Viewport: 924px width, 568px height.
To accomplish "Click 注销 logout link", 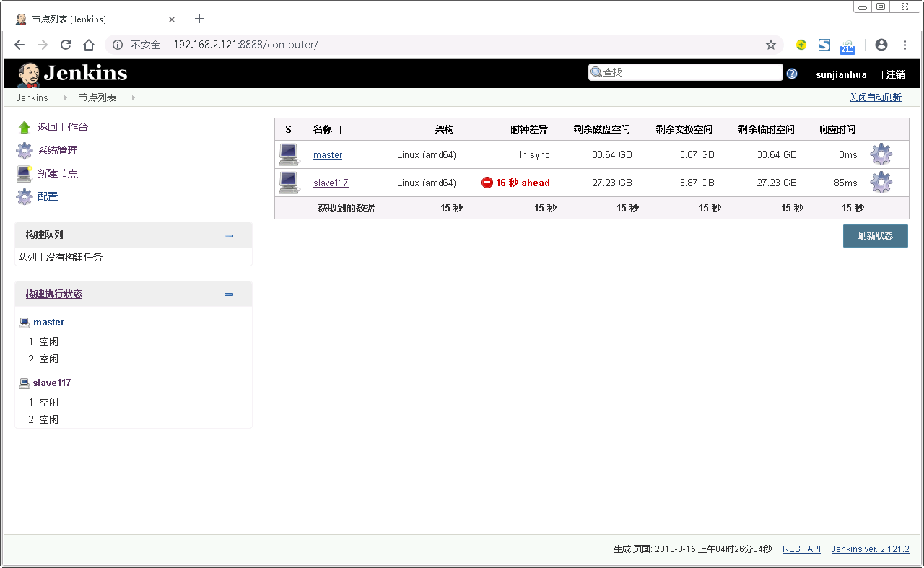I will point(895,74).
